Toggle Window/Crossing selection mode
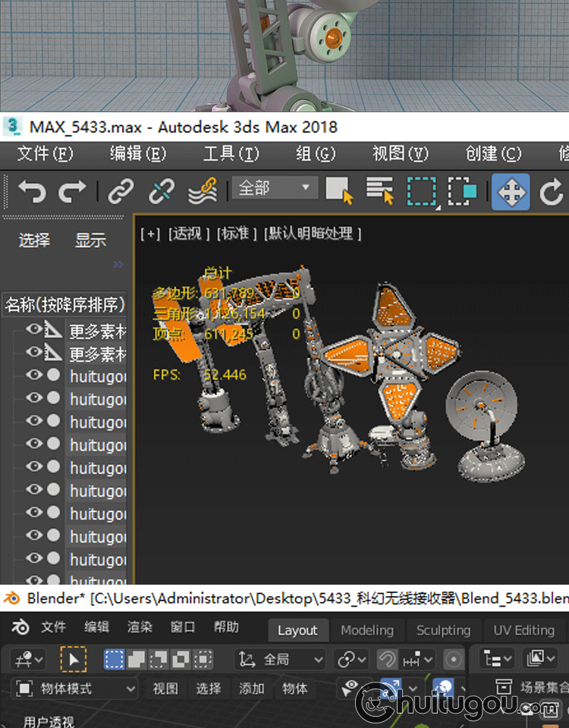 [x=463, y=191]
